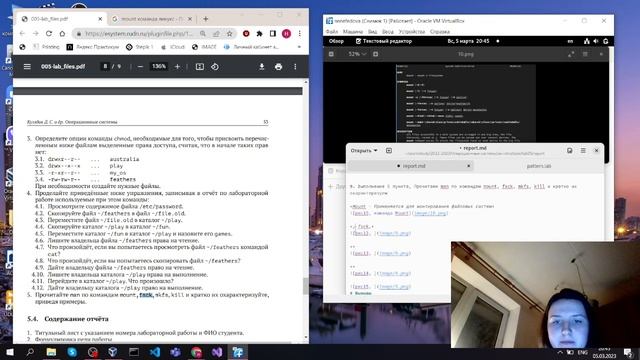Close the mount search tab
This screenshot has height=360, width=640.
coord(190,19)
